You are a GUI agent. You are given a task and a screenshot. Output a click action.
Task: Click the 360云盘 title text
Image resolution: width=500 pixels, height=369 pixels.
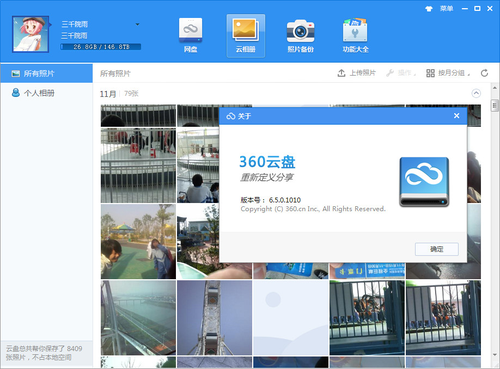click(x=267, y=162)
